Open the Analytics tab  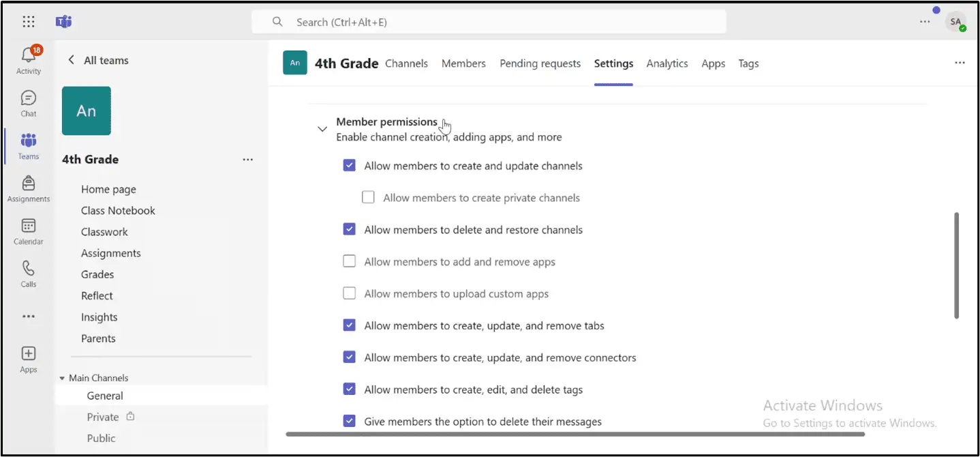667,63
